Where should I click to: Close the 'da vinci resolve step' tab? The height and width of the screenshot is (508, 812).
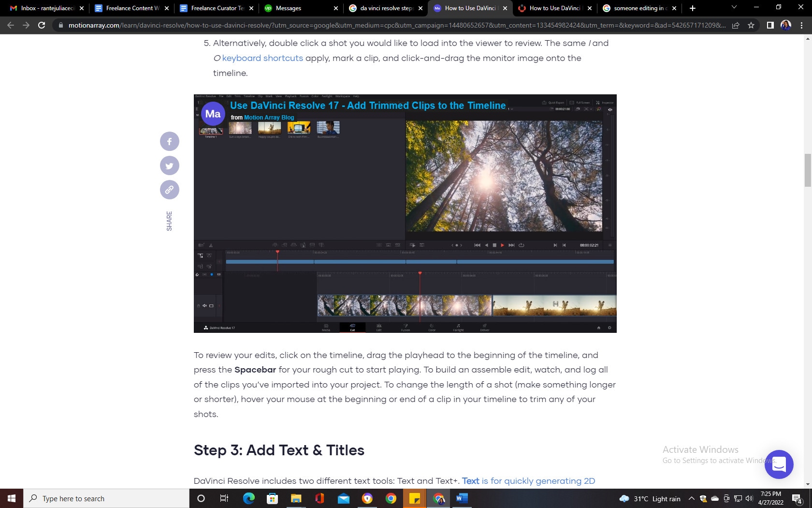pos(420,8)
